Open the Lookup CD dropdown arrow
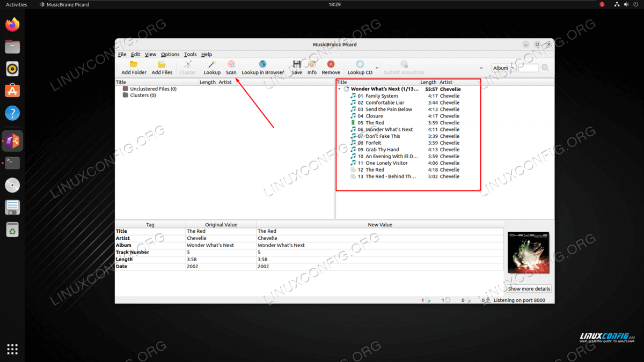 377,68
